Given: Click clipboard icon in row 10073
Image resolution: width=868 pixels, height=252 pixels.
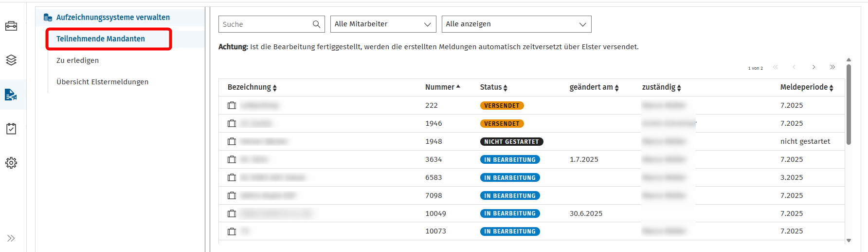Looking at the screenshot, I should pos(232,232).
